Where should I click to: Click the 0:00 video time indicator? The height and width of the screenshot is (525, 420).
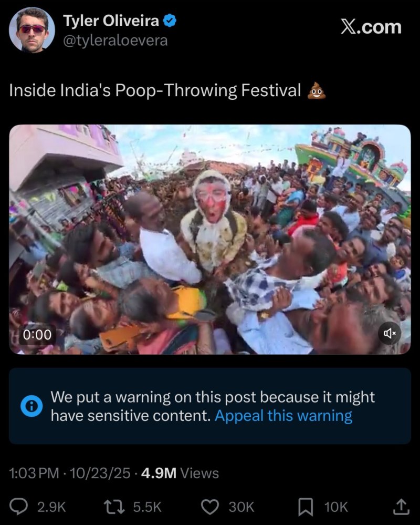click(x=37, y=334)
